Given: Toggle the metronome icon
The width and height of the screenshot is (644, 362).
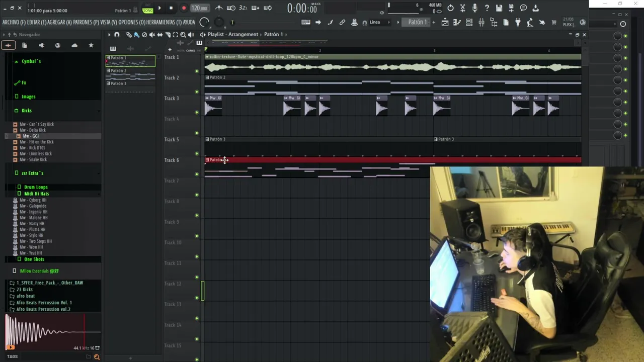Looking at the screenshot, I should (x=219, y=8).
